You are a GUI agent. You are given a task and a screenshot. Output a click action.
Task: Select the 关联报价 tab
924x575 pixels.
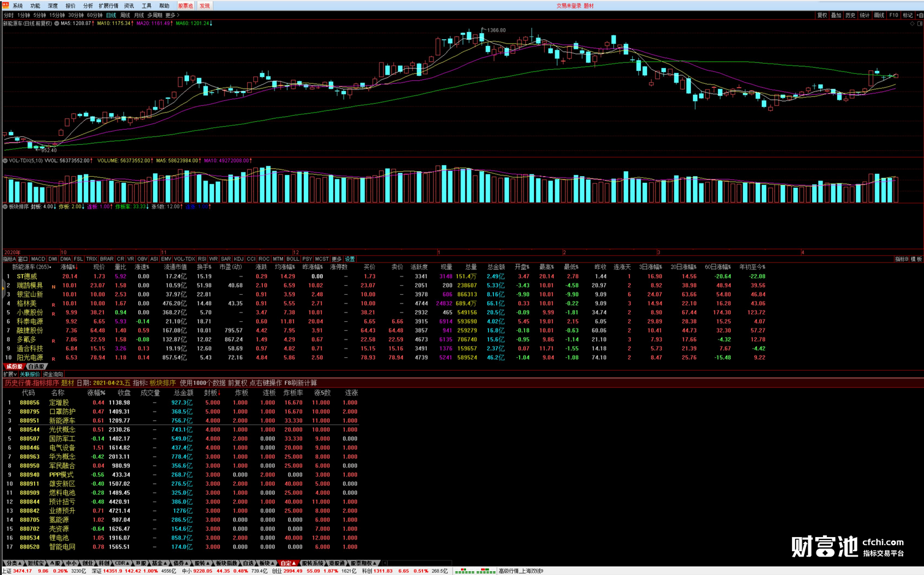tap(29, 374)
